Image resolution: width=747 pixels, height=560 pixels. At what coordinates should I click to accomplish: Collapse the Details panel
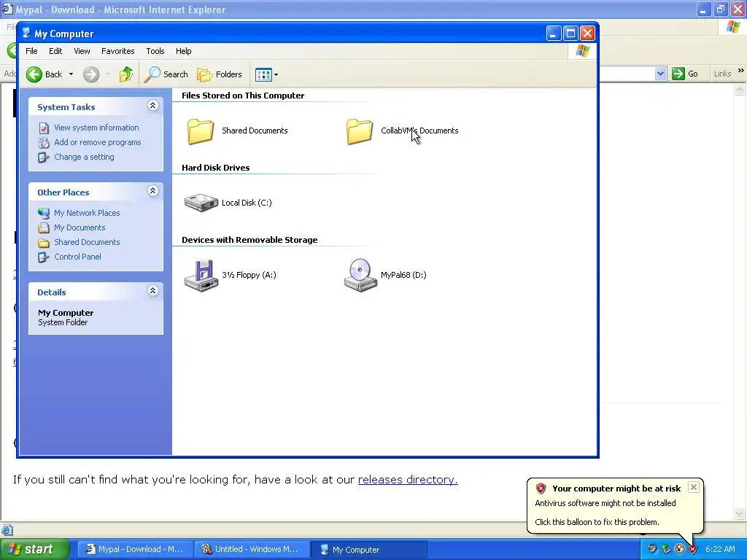tap(153, 291)
